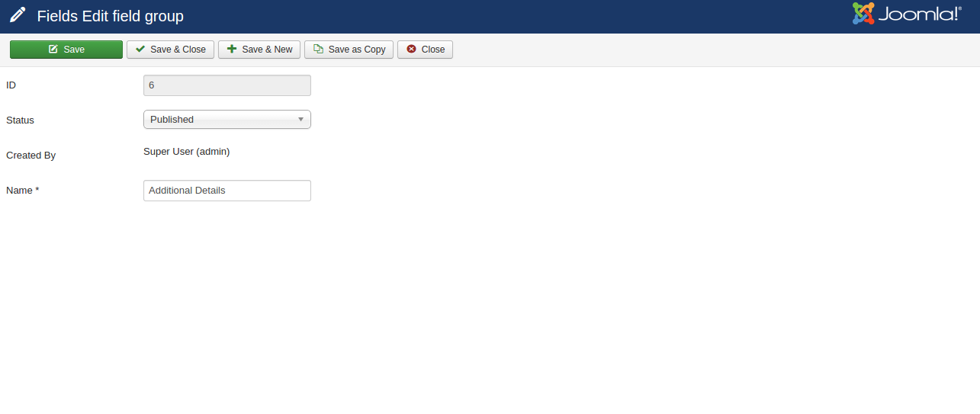Hit the Save as Copy text

(357, 50)
